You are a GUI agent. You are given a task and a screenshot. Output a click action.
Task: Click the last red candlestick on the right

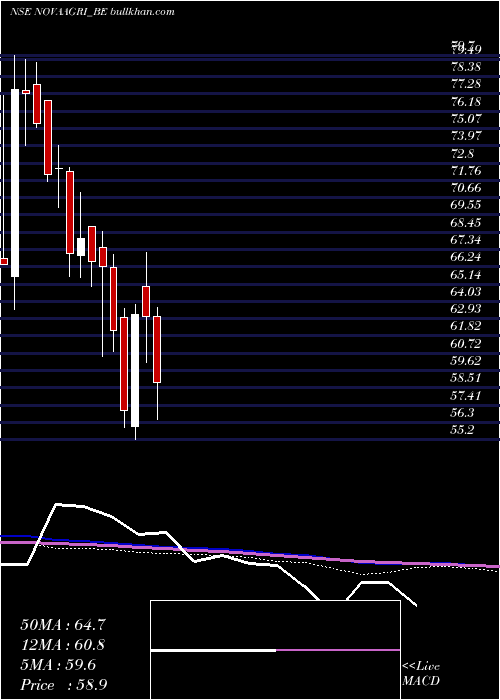click(157, 349)
